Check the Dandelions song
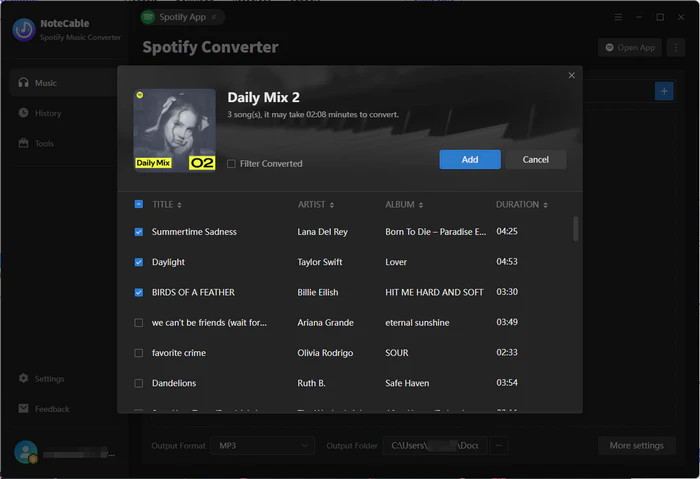700x479 pixels. [139, 383]
